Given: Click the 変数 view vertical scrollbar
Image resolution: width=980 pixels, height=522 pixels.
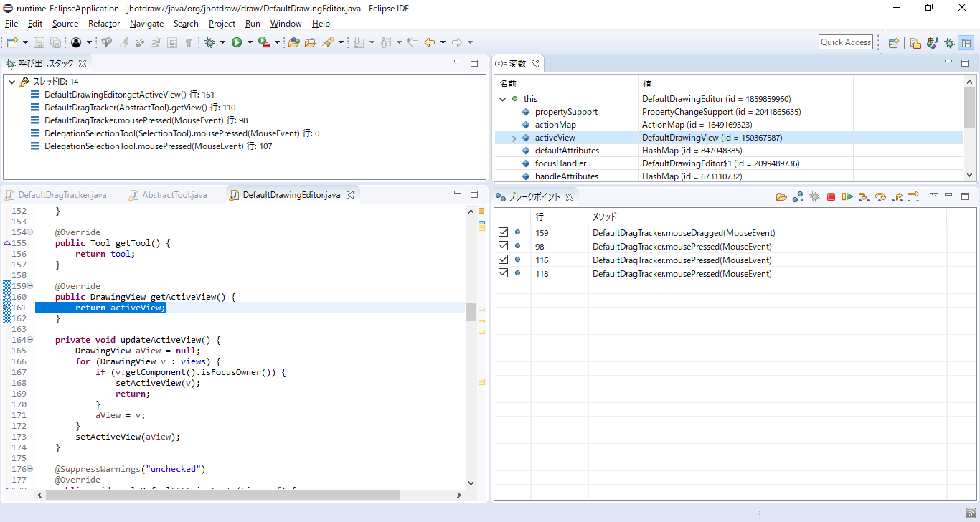Looking at the screenshot, I should point(969,108).
